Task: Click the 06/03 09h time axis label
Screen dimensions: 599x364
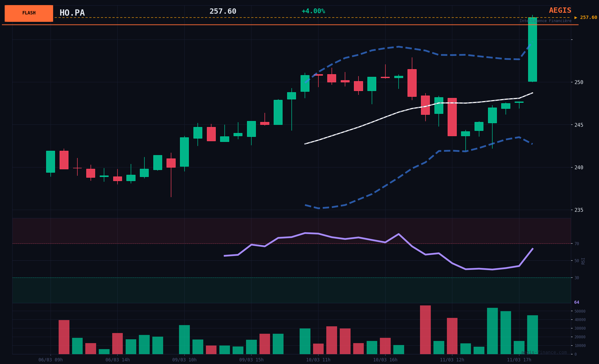Action: [50, 360]
